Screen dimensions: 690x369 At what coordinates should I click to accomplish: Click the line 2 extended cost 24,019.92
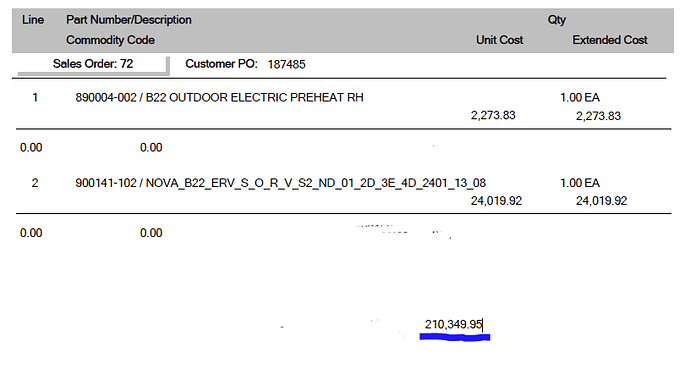click(x=602, y=201)
